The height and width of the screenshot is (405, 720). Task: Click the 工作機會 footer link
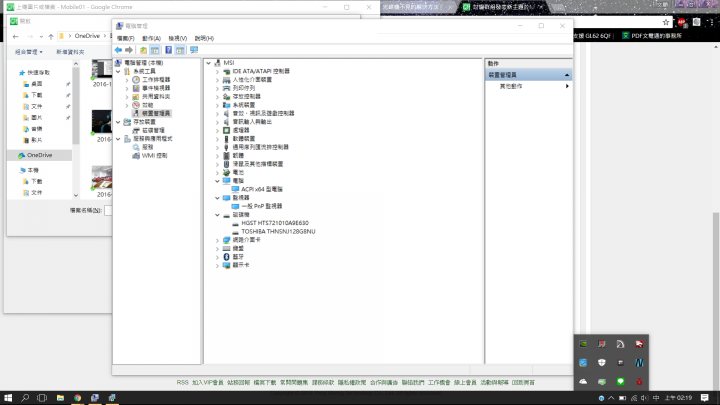coord(439,382)
